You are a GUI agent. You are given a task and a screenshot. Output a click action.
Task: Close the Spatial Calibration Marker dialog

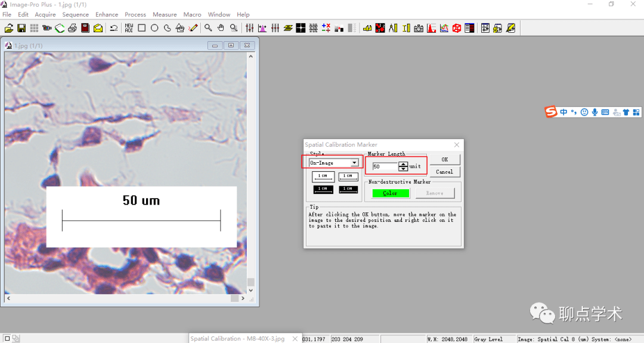(457, 144)
